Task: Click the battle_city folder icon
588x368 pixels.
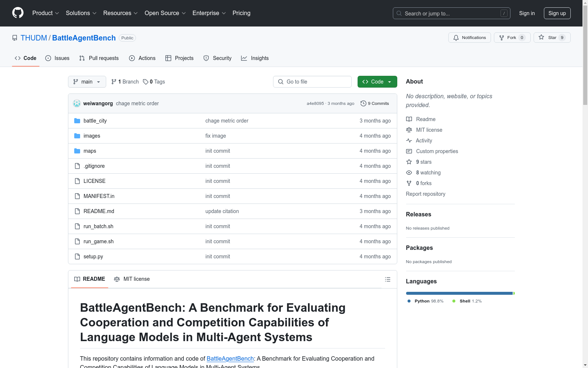Action: (77, 121)
